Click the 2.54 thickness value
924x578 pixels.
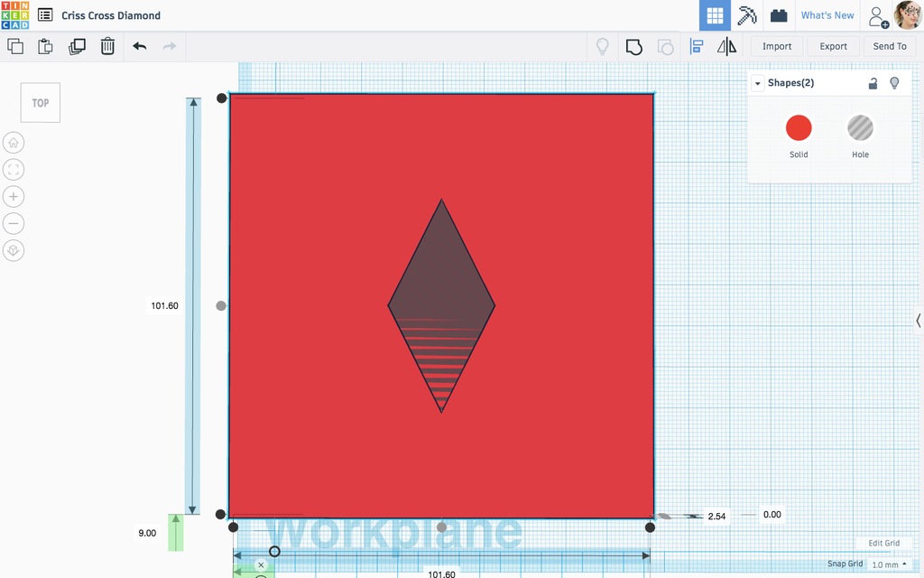tap(716, 516)
